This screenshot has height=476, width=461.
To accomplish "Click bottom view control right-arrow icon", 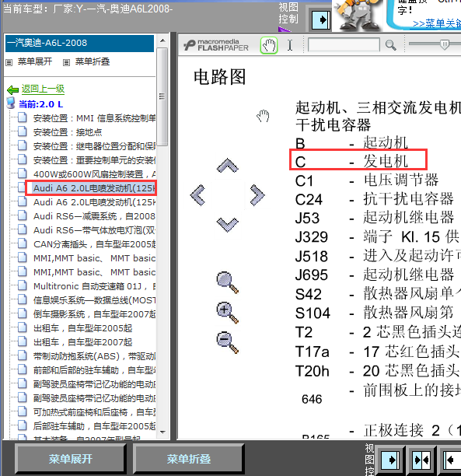I will tap(390, 460).
